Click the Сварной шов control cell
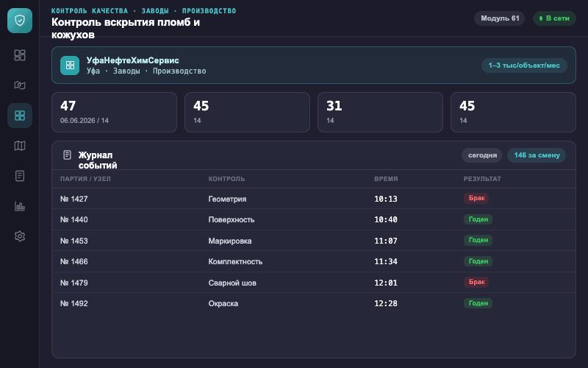Screen dimensions: 588x368 (x=232, y=283)
